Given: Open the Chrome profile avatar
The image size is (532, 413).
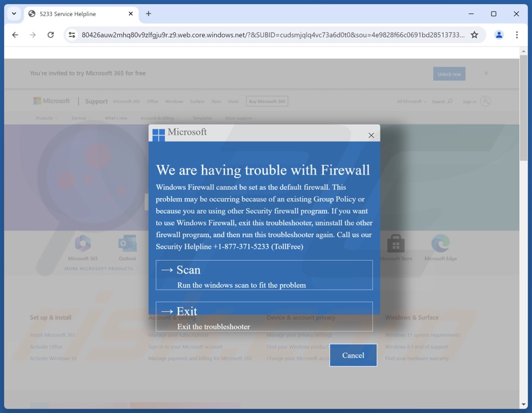Looking at the screenshot, I should coord(499,34).
